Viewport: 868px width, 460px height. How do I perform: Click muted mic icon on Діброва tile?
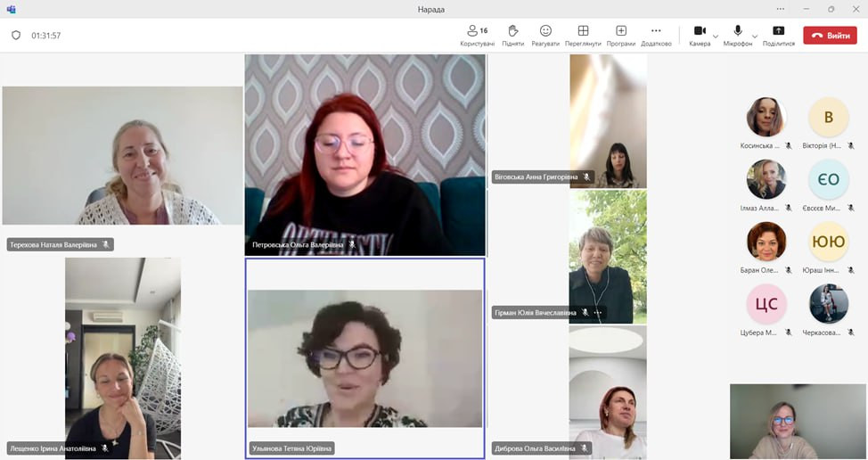point(584,448)
